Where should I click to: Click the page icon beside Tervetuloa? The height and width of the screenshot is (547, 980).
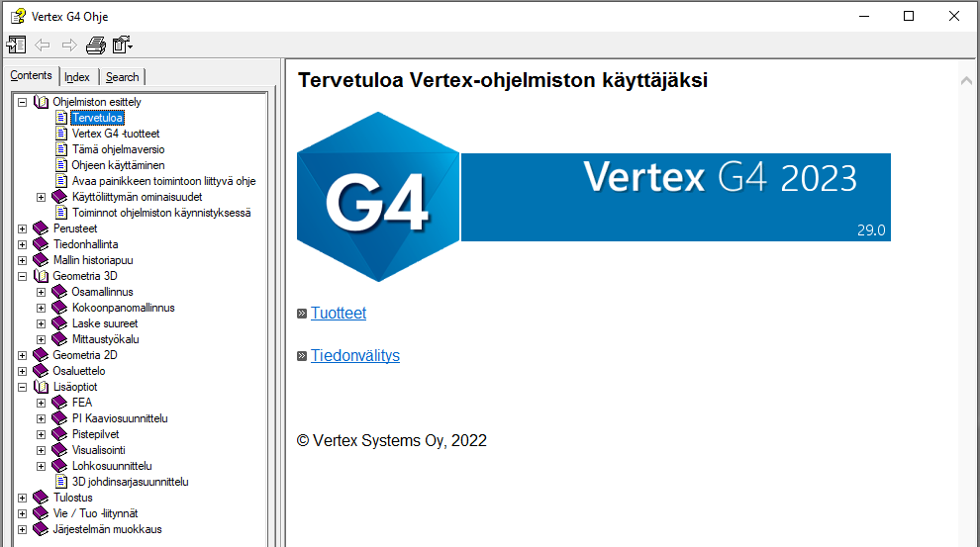pyautogui.click(x=60, y=118)
